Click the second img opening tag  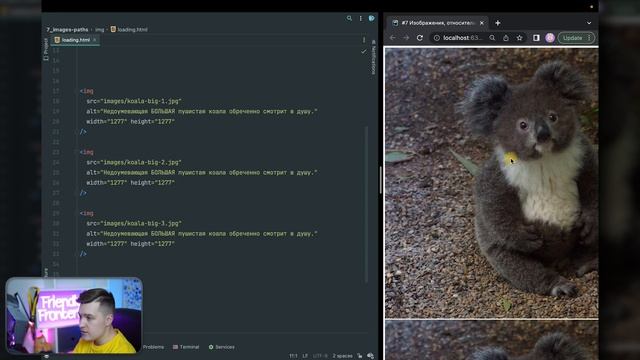87,152
